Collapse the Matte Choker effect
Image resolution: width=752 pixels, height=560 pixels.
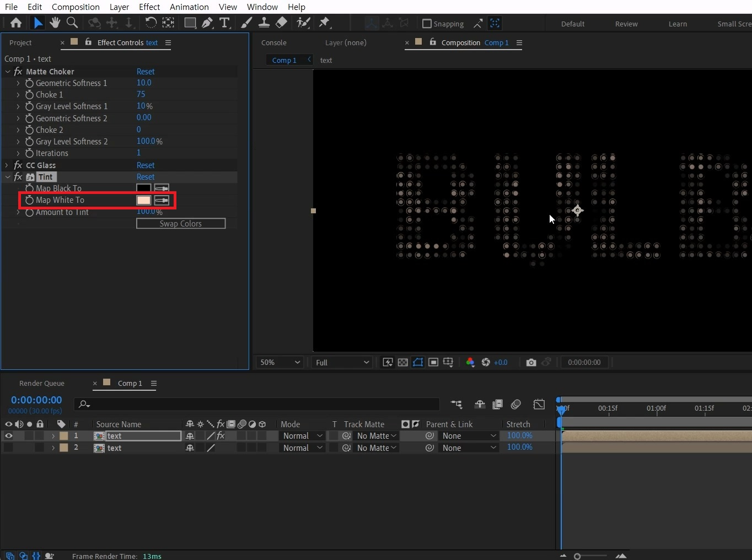[x=8, y=72]
